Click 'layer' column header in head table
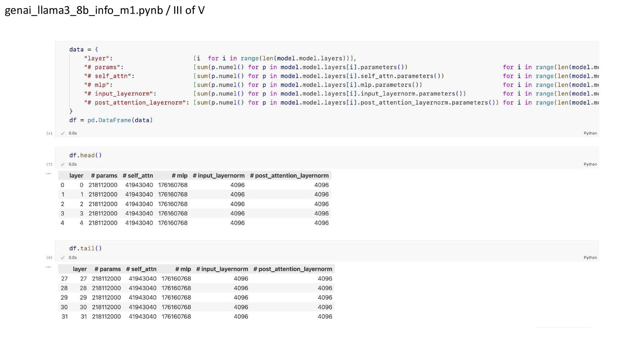644x362 pixels. (x=76, y=176)
